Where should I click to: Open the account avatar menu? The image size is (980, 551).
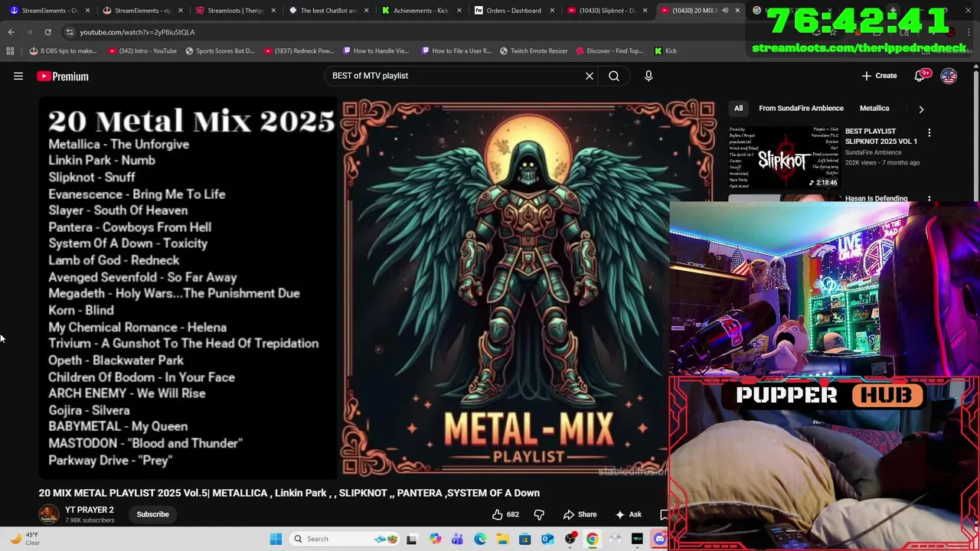point(949,76)
